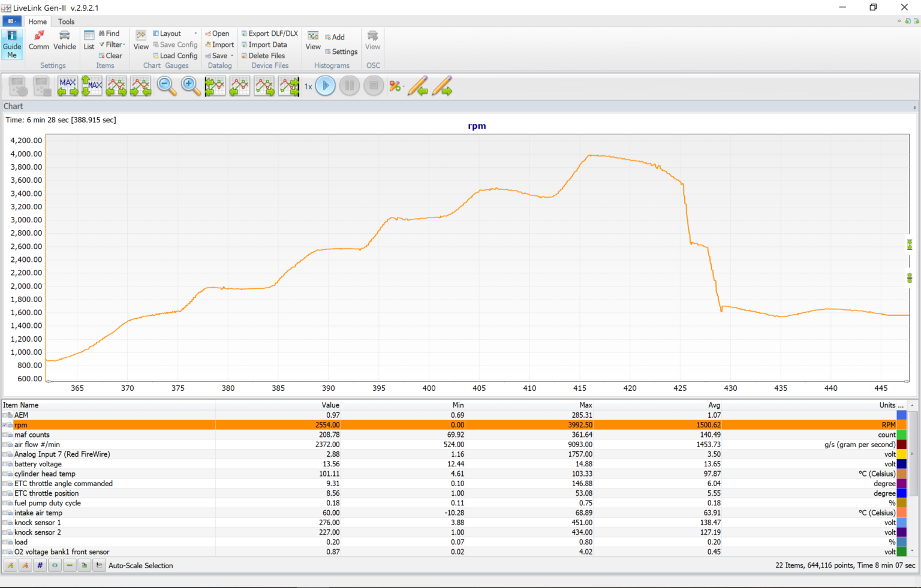921x588 pixels.
Task: Click the MAX horizontal zoom icon
Action: pos(68,86)
